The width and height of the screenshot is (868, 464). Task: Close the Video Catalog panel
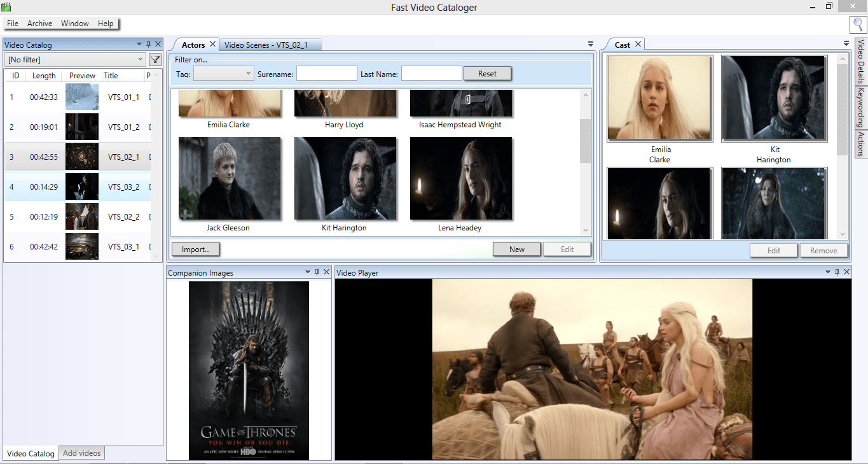tap(157, 45)
